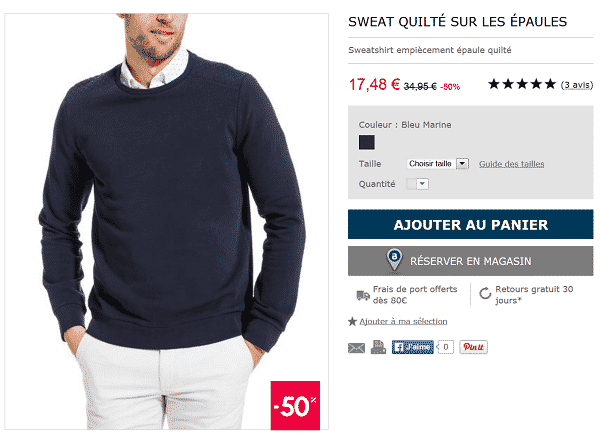Select the Bleu Marine color swatch
Viewport: 600px width, 435px height.
[x=367, y=142]
